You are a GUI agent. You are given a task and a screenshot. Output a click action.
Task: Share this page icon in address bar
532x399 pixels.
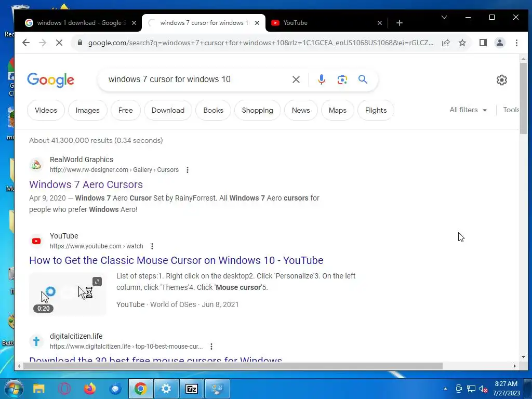[446, 43]
